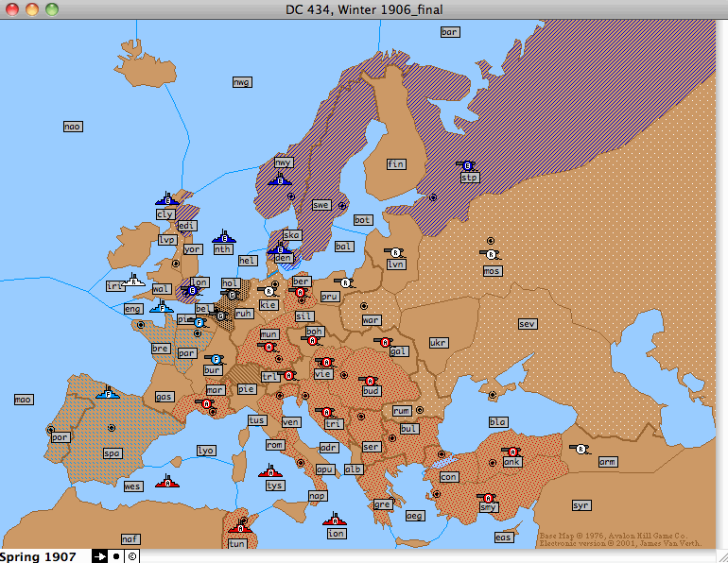Image resolution: width=728 pixels, height=563 pixels.
Task: Select the red army in gal
Action: tap(384, 342)
